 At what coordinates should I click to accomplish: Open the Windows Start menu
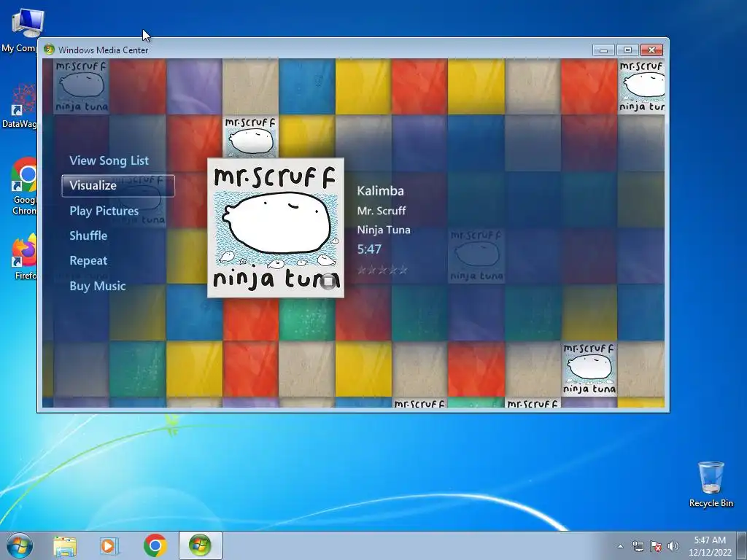click(x=20, y=545)
